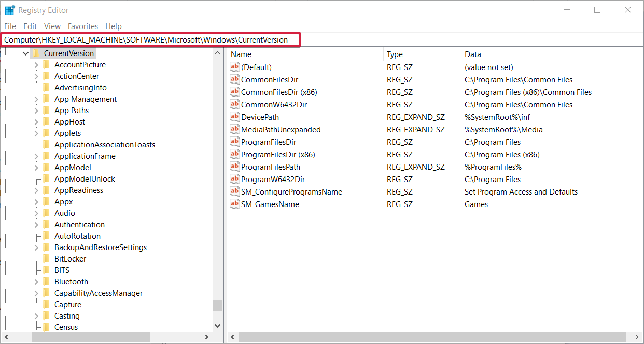Click the icon beside CommonW6432Dir

coord(235,104)
